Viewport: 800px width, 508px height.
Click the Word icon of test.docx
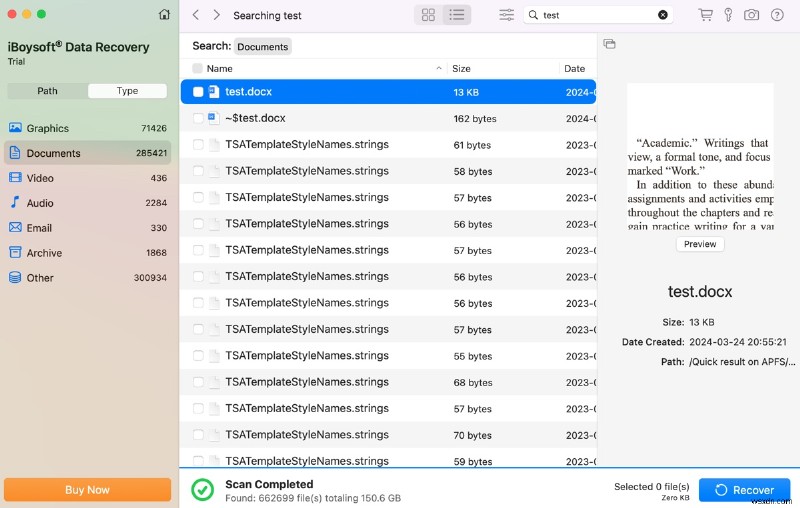coord(214,92)
